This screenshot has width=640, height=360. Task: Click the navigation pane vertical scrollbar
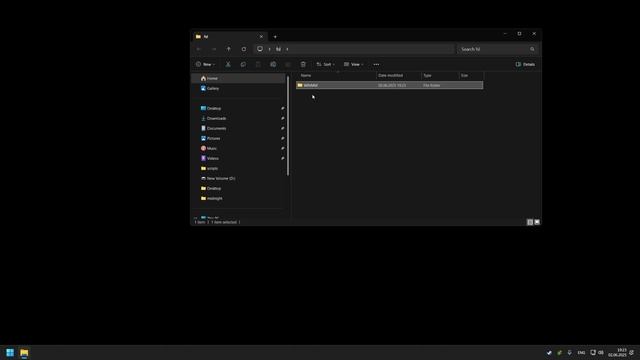coord(288,126)
